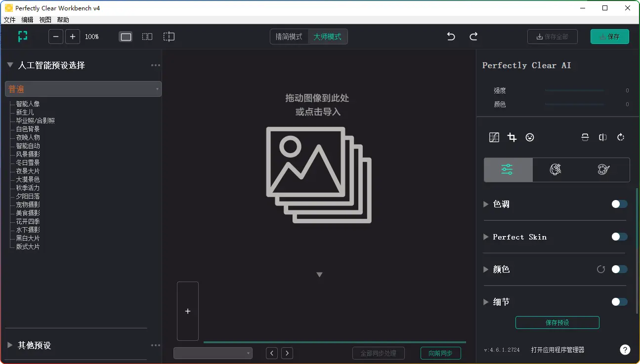Click the 保存预设 button
640x364 pixels.
pos(557,323)
